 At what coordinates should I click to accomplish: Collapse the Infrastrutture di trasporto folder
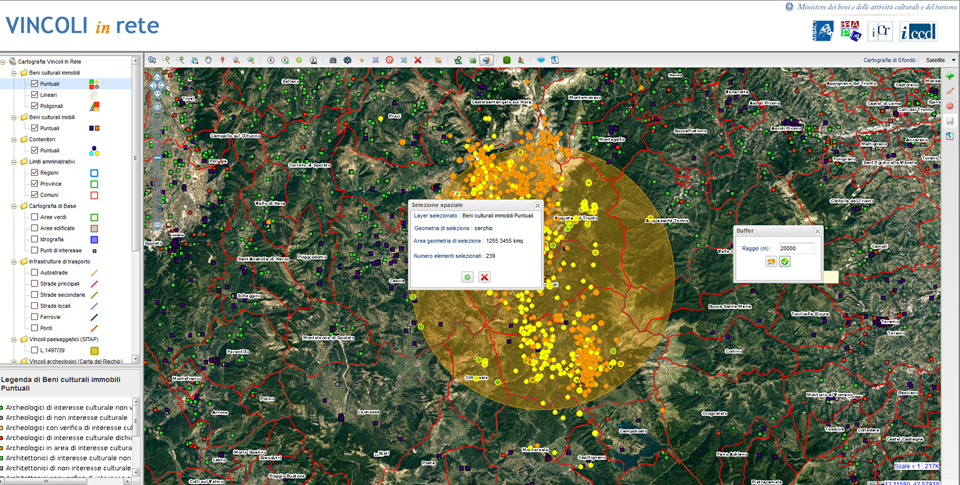(x=13, y=261)
